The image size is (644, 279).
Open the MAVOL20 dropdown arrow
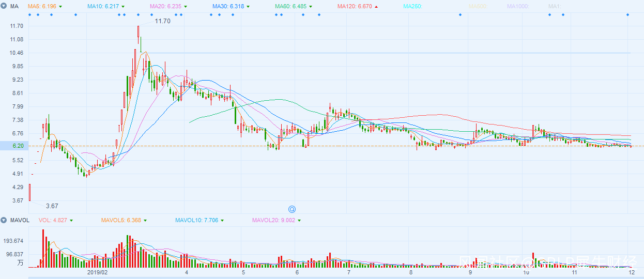click(299, 220)
